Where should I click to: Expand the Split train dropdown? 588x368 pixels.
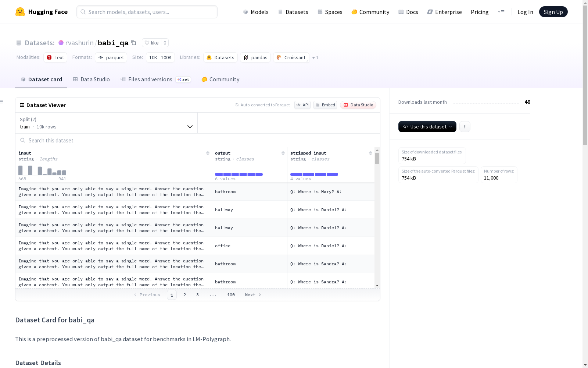[x=107, y=123]
